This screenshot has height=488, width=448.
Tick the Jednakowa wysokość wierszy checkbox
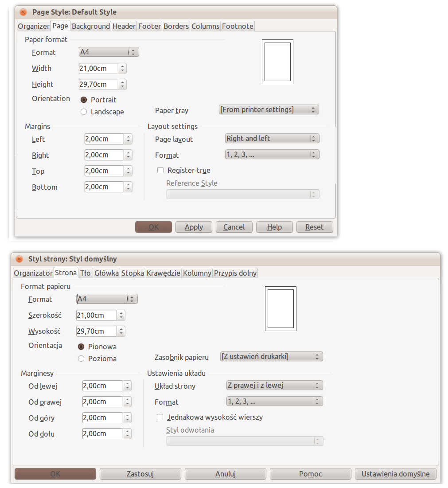[x=160, y=417]
